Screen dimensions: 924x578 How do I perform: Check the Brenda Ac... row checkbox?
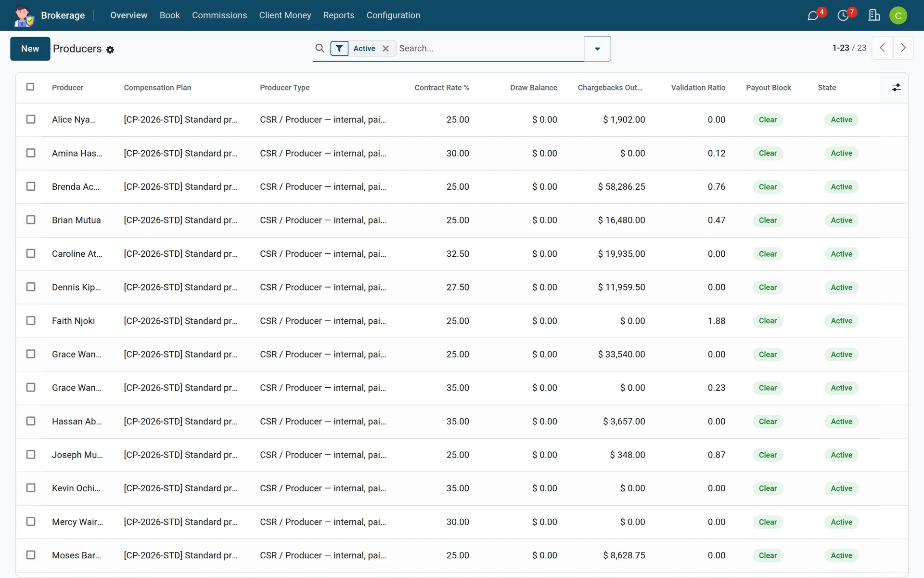[31, 186]
